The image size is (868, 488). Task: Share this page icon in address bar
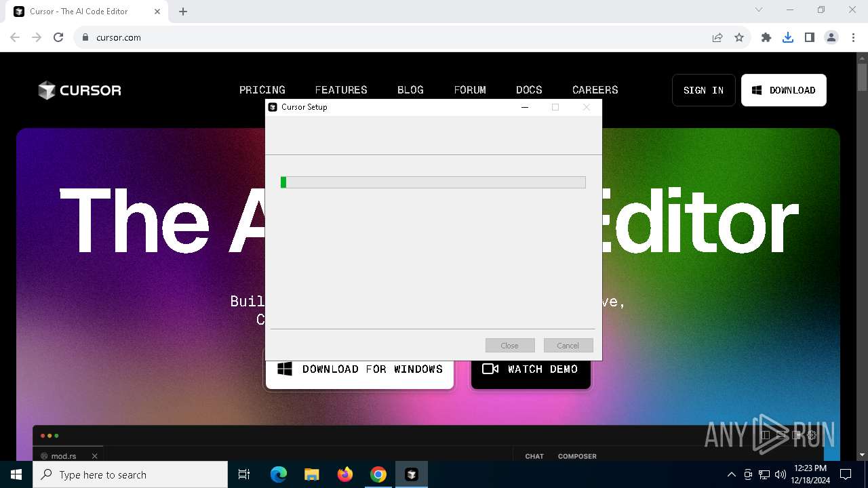tap(717, 37)
